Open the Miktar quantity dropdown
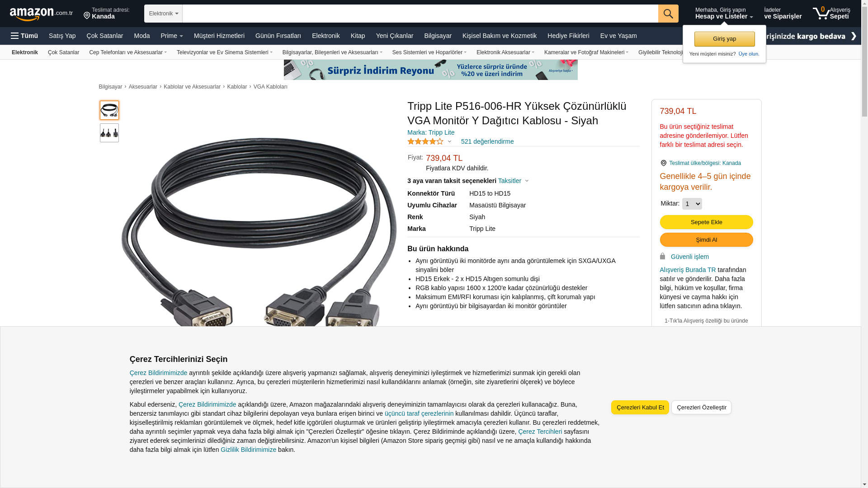 (x=692, y=204)
